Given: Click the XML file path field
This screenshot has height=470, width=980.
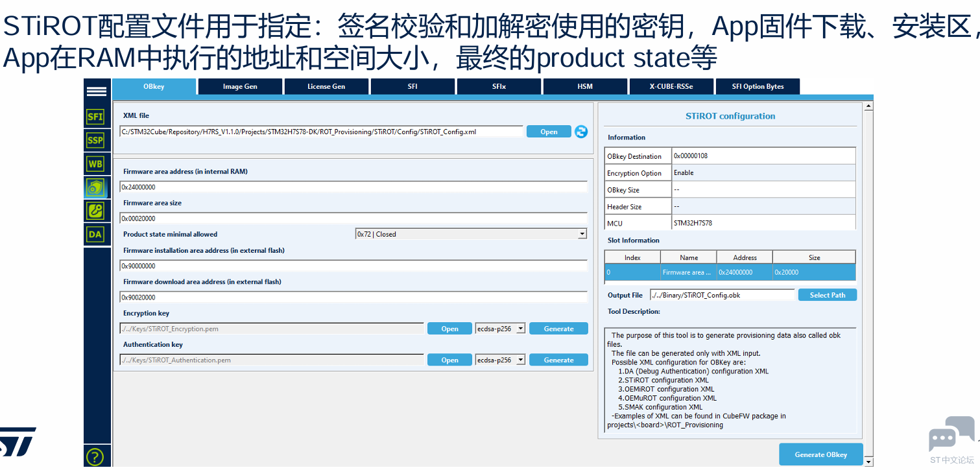Looking at the screenshot, I should click(321, 132).
